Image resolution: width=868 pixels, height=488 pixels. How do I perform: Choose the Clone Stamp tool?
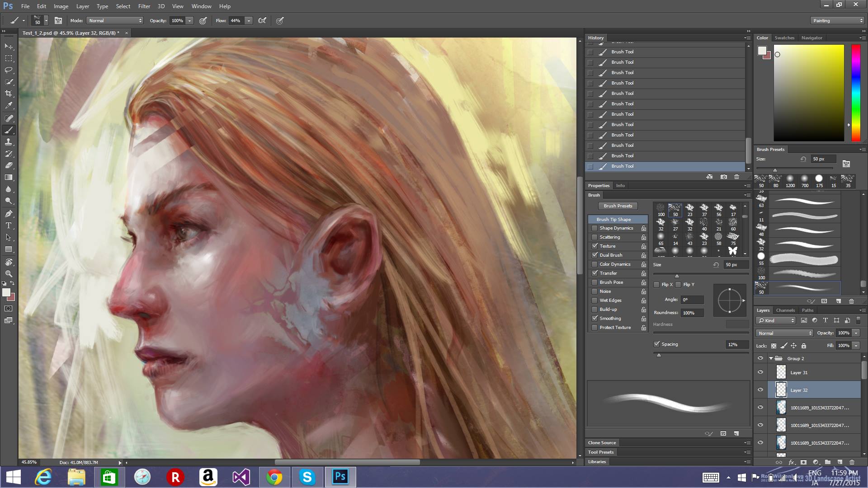pyautogui.click(x=9, y=142)
